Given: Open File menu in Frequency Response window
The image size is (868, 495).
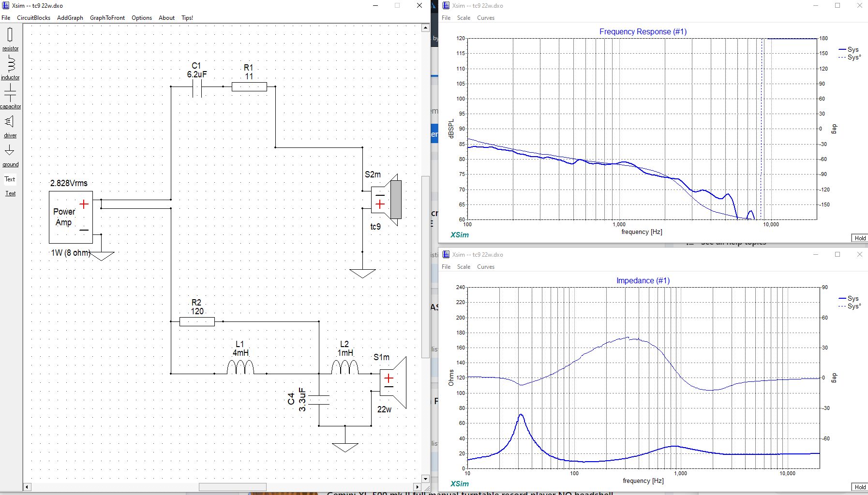Looking at the screenshot, I should point(446,18).
